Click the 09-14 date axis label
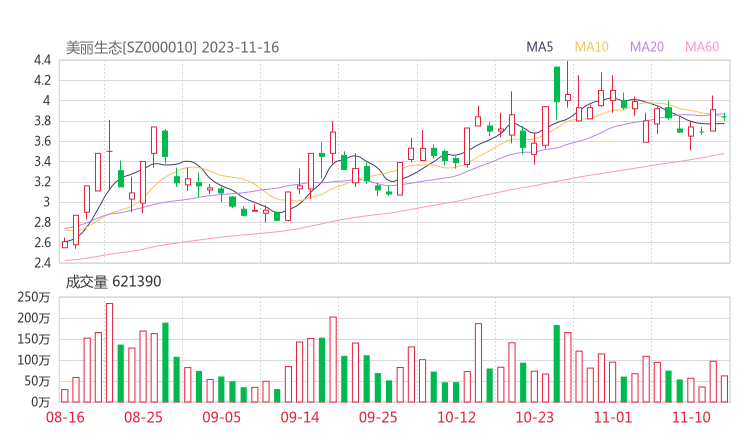 click(300, 417)
